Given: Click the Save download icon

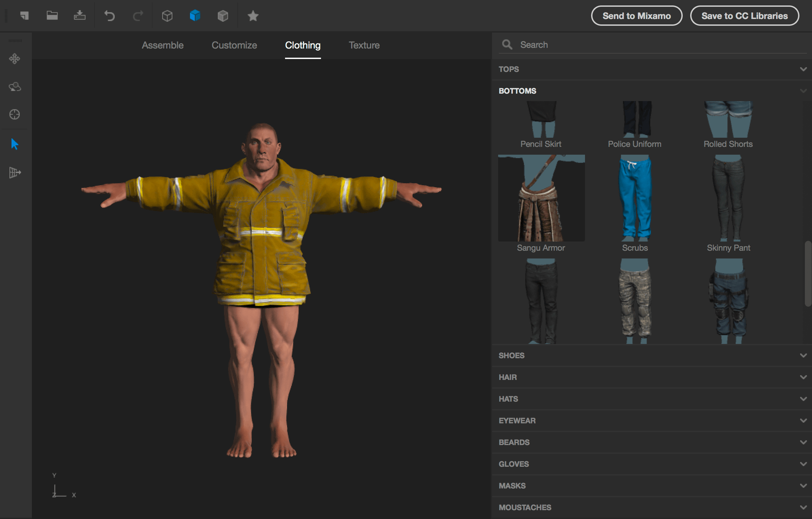Looking at the screenshot, I should coord(79,15).
